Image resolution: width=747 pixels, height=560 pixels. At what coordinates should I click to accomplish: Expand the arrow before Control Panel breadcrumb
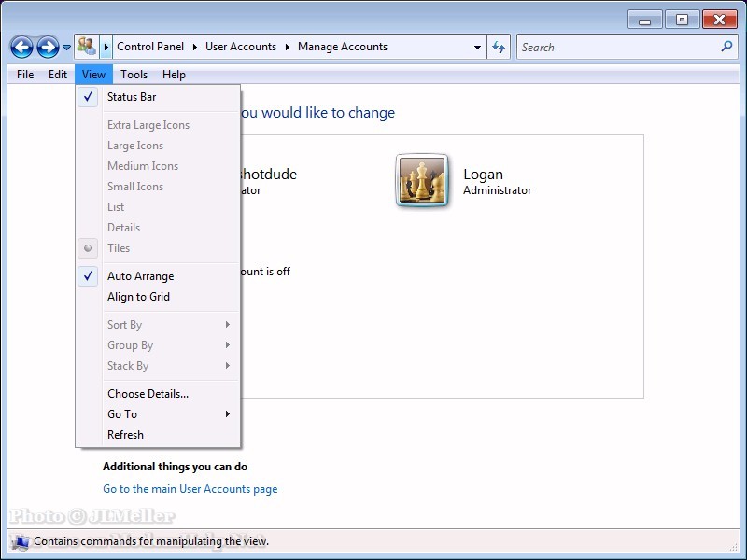tap(106, 48)
